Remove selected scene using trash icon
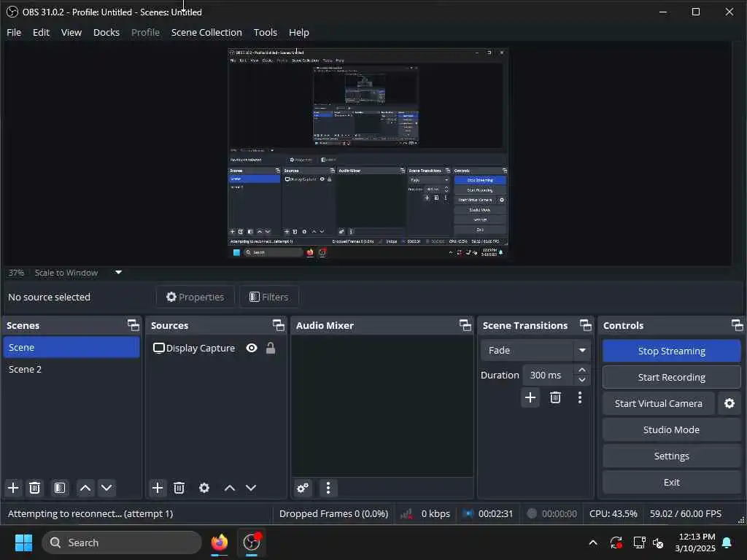Image resolution: width=747 pixels, height=560 pixels. click(35, 488)
